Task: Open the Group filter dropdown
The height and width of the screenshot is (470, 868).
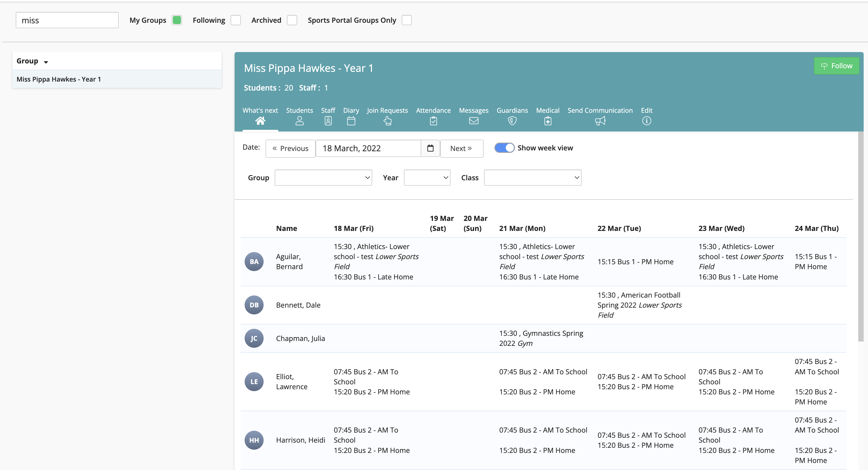Action: tap(323, 178)
